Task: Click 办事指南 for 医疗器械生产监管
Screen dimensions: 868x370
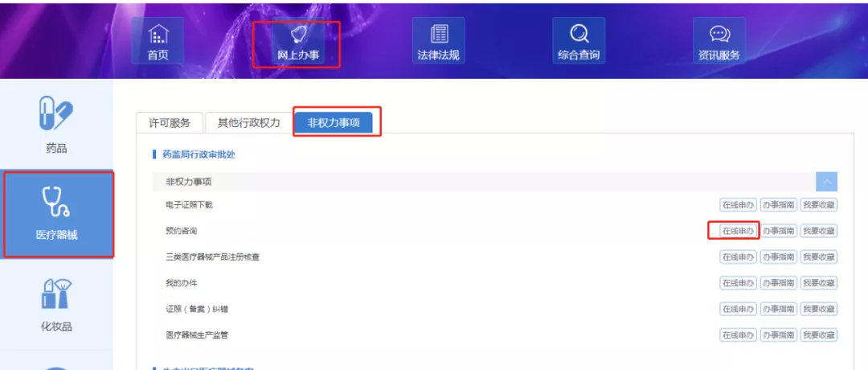Action: tap(778, 335)
